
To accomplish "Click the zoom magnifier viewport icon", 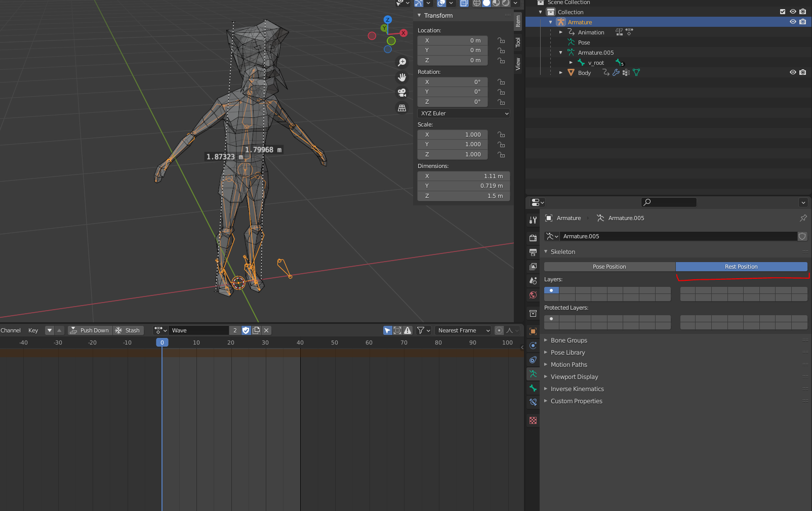I will pos(402,62).
